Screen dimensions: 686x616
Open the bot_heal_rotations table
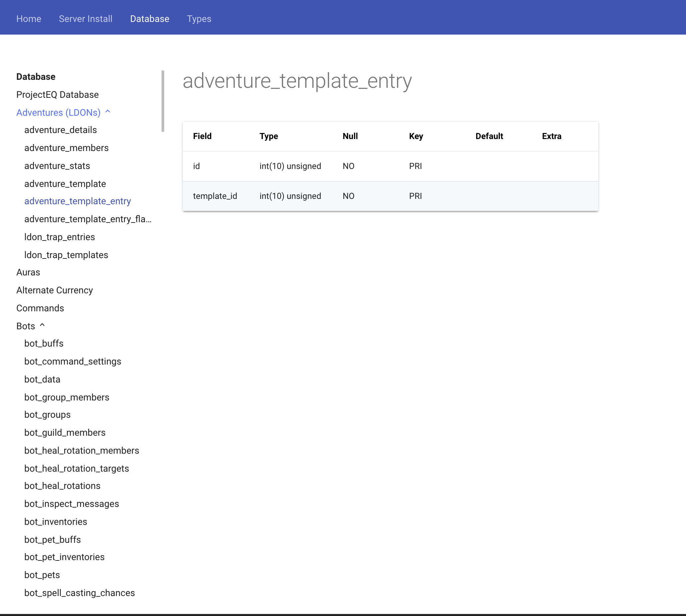coord(62,485)
